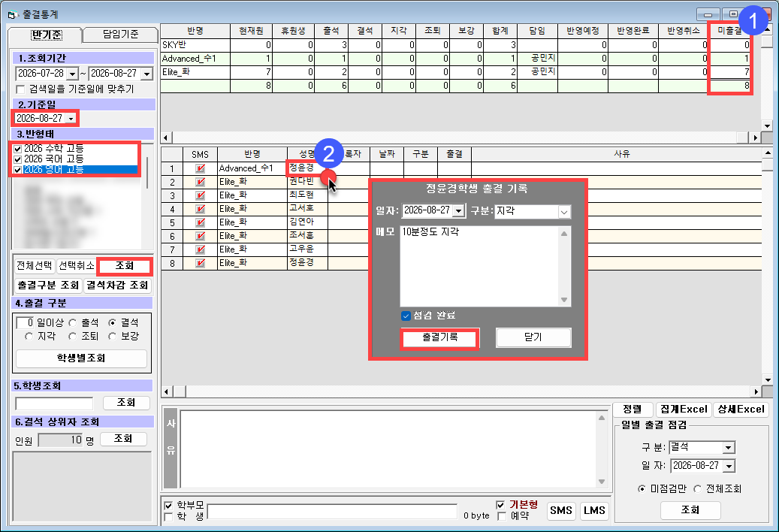
Task: Select 지각 radio button
Action: tap(29, 337)
